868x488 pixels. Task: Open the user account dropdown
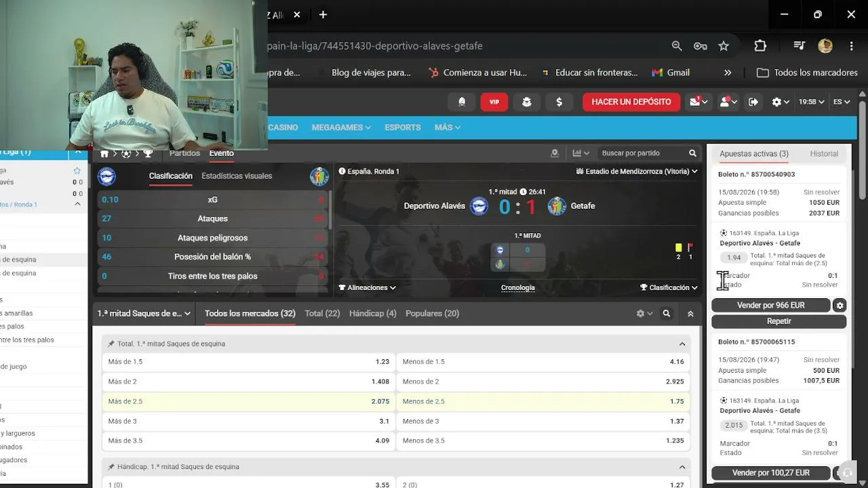(x=728, y=102)
